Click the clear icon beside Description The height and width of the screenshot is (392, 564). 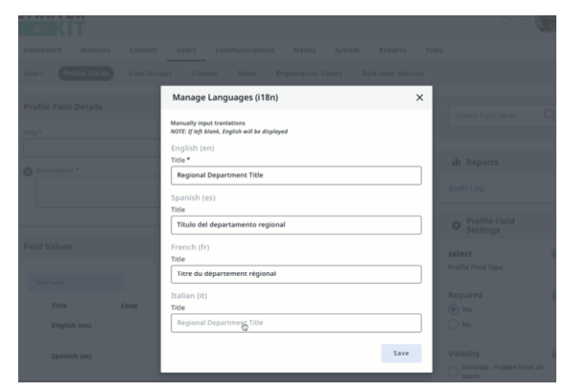[x=28, y=172]
